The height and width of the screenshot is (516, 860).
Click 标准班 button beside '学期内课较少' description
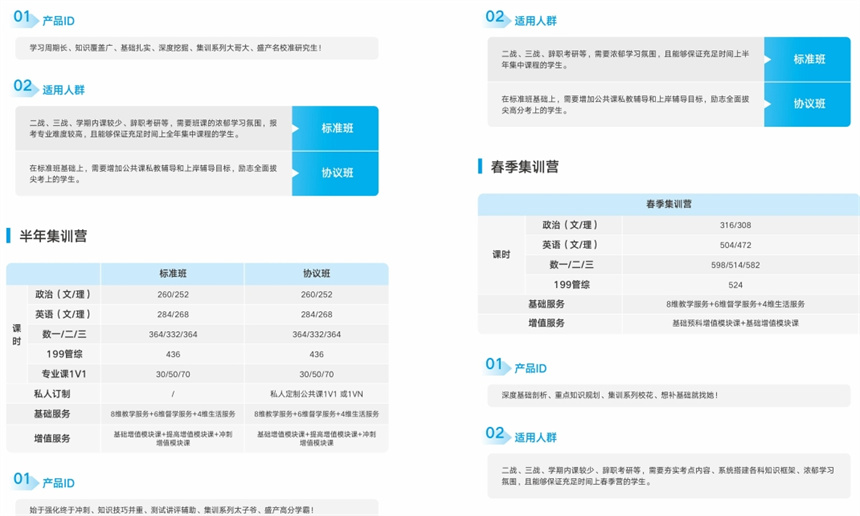coord(335,128)
